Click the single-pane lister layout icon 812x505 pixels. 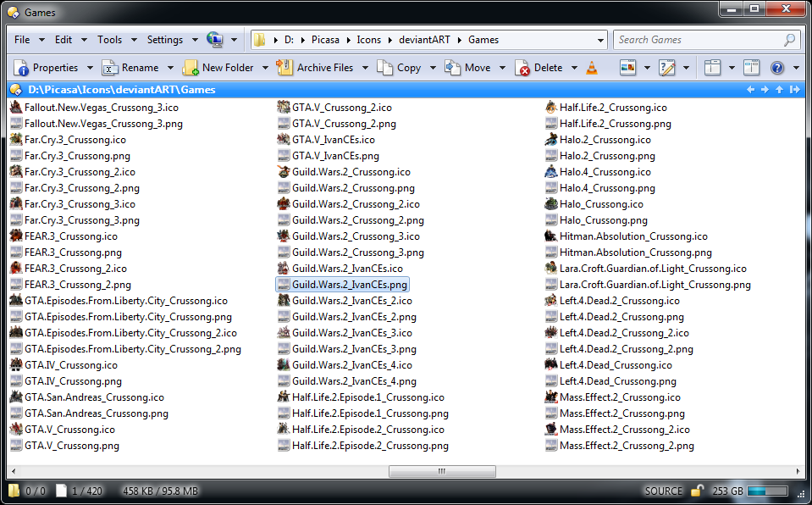[x=713, y=68]
